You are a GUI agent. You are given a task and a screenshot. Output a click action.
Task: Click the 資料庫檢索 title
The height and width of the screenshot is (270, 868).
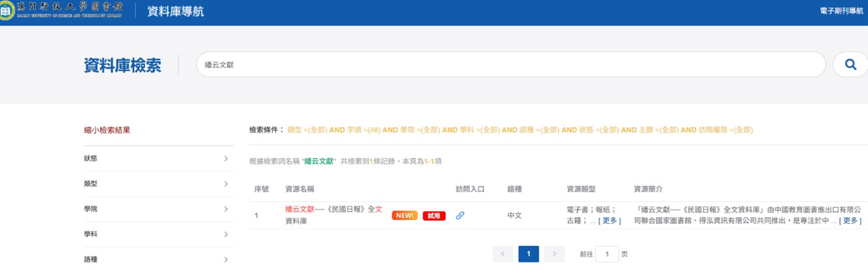pos(122,65)
